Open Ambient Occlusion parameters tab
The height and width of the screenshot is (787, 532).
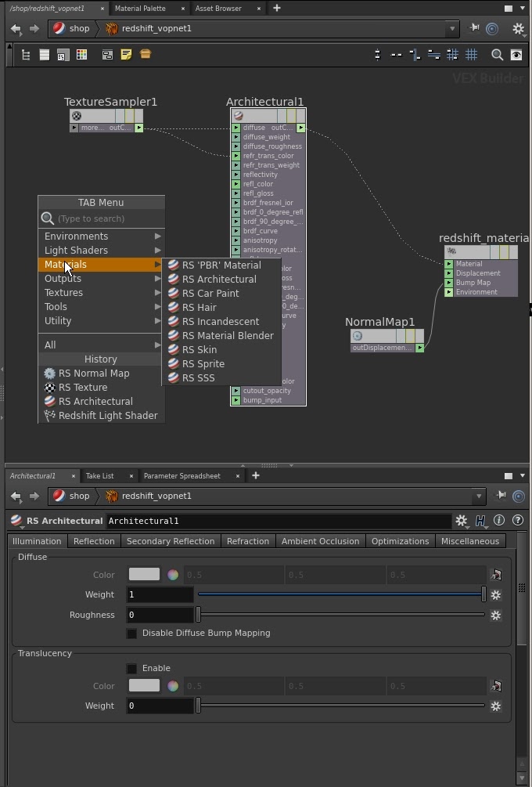pos(321,541)
